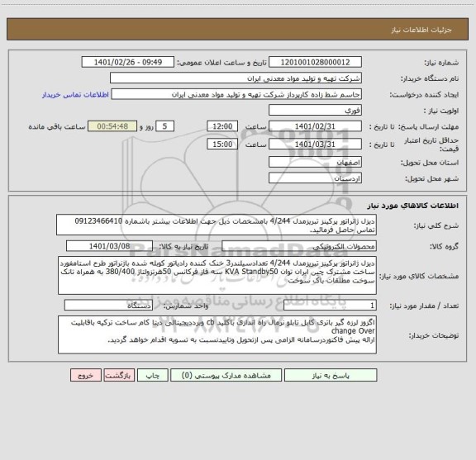Click the request creator field 'جاسم شط زاده'
Viewport: 476px width, 460px height.
(x=236, y=94)
